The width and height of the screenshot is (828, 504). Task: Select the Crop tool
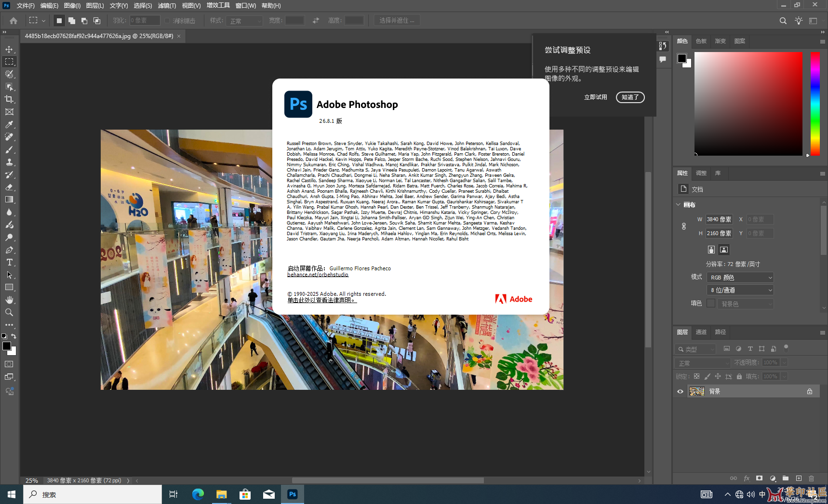coord(9,99)
